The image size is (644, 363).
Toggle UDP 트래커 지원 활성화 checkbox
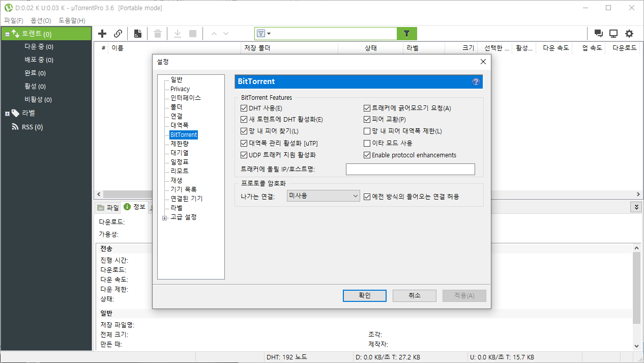click(x=244, y=155)
